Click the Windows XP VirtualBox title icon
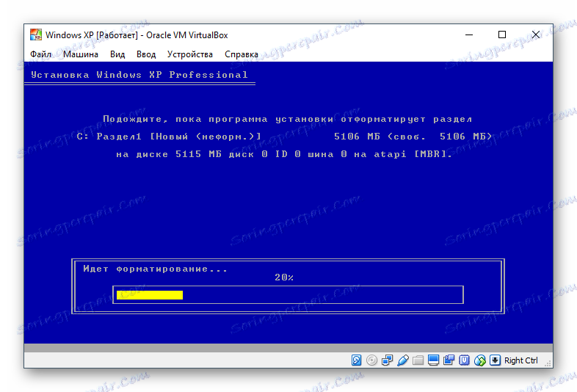This screenshot has width=577, height=392. point(36,35)
